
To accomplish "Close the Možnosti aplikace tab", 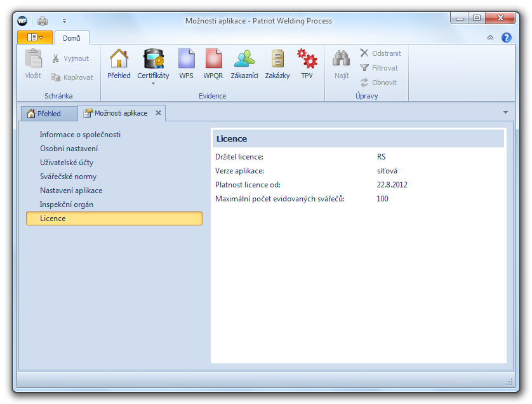I will pyautogui.click(x=158, y=112).
